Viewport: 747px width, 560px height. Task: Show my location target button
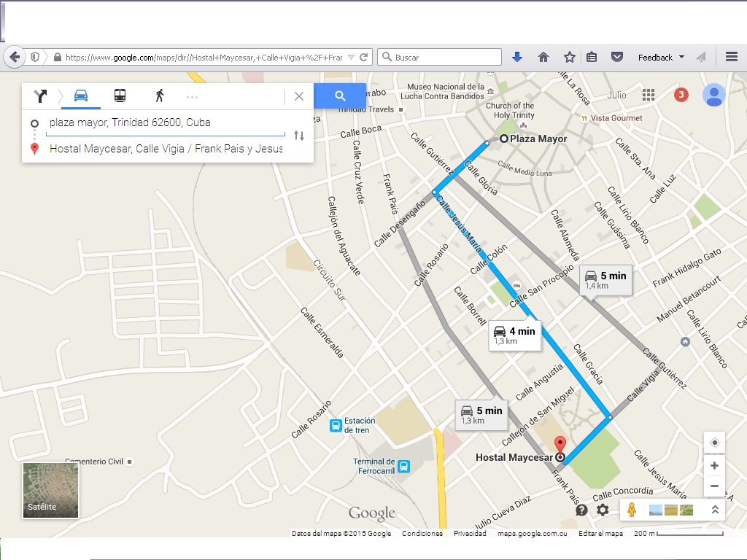coord(714,443)
